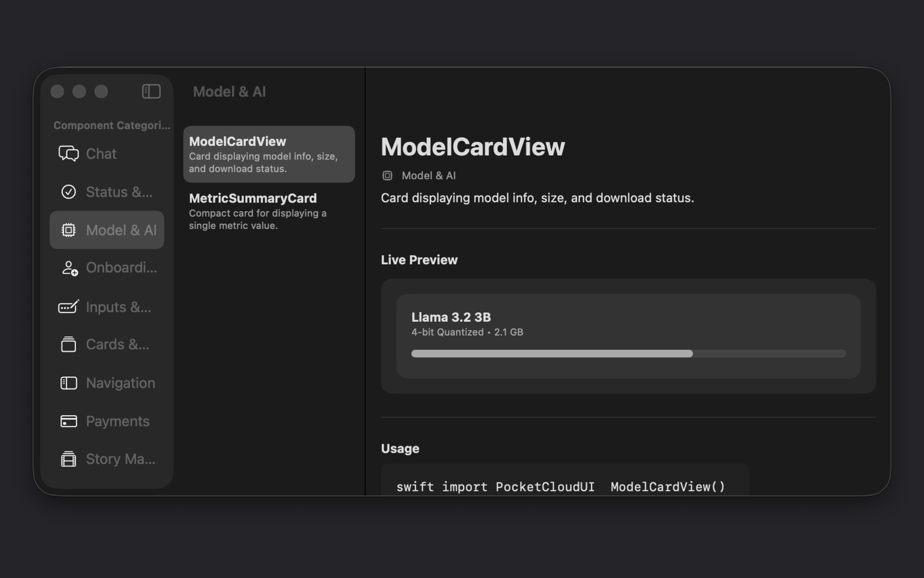Screen dimensions: 924x578
Task: Select the ModelCardView component row
Action: point(269,154)
